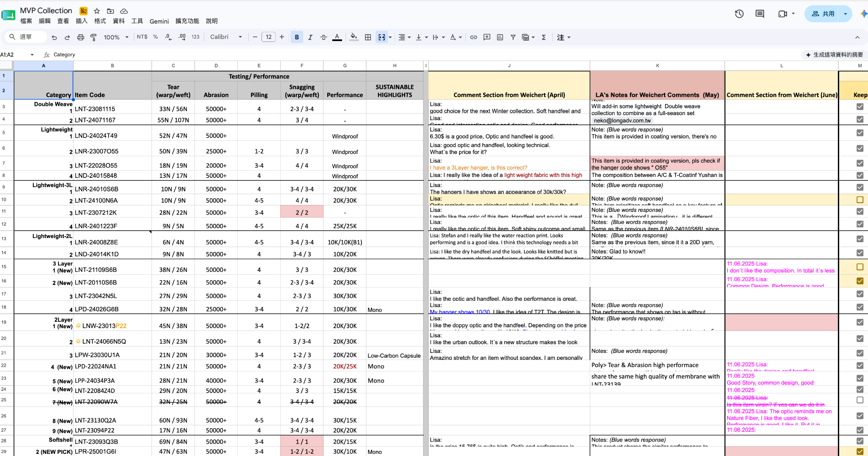This screenshot has height=456, width=868.
Task: Collapse the toolbar with chevron
Action: 857,37
